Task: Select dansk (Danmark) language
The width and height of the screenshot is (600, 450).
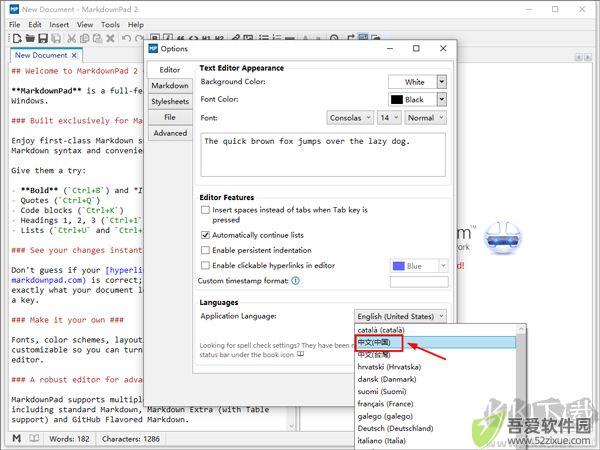Action: (x=435, y=379)
